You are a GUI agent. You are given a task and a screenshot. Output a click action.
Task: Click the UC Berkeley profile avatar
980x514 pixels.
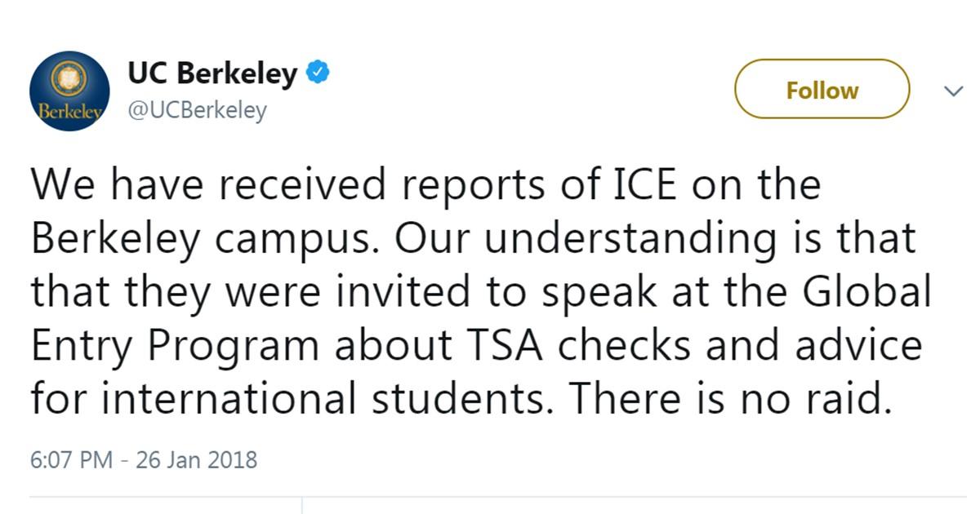[x=70, y=91]
